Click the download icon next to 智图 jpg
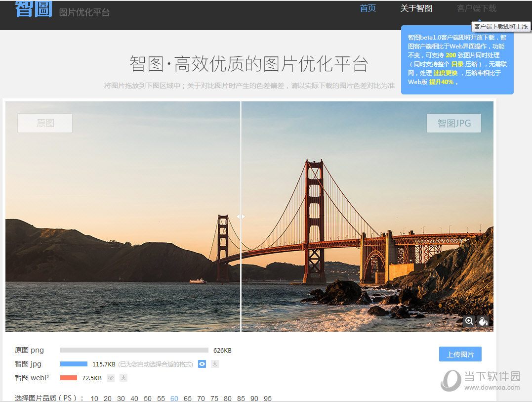The height and width of the screenshot is (402, 532). (x=214, y=364)
